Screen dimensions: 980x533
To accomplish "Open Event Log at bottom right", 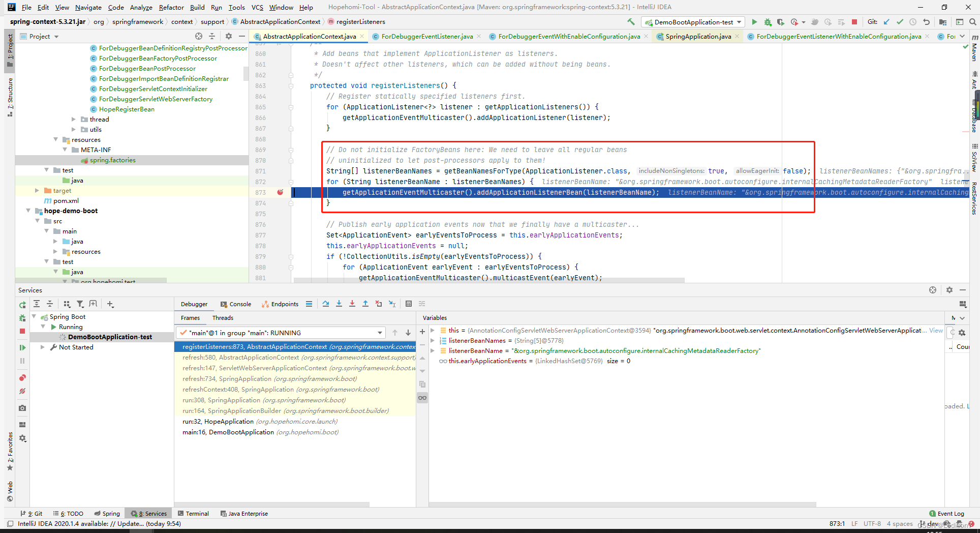I will click(946, 514).
